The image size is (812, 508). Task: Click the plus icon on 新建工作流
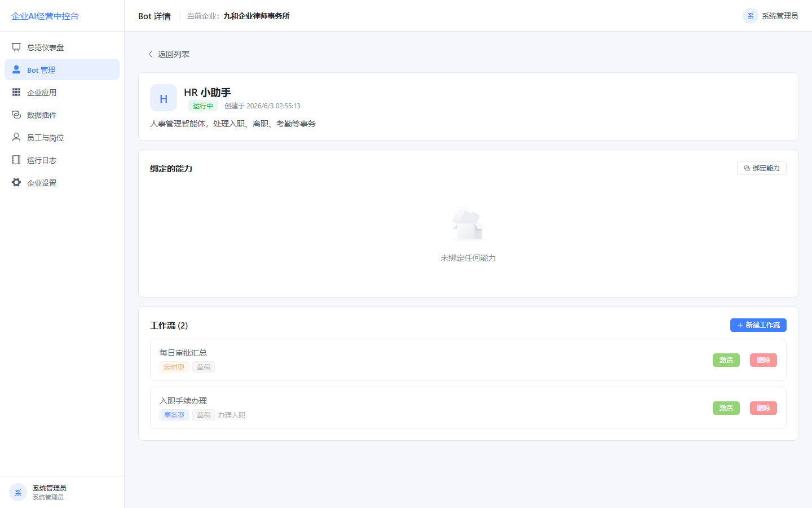(x=740, y=325)
